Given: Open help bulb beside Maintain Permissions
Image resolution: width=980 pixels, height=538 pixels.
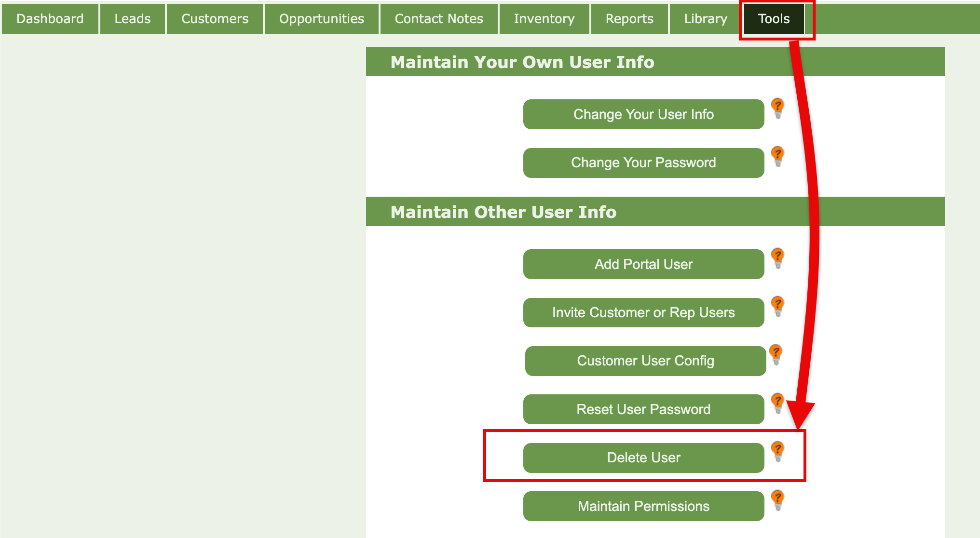Looking at the screenshot, I should 777,500.
